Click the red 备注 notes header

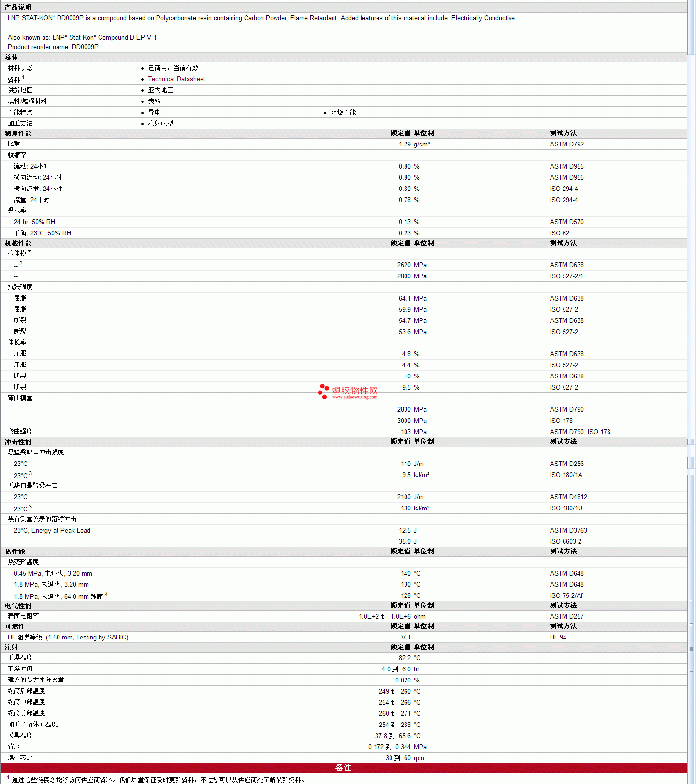344,768
